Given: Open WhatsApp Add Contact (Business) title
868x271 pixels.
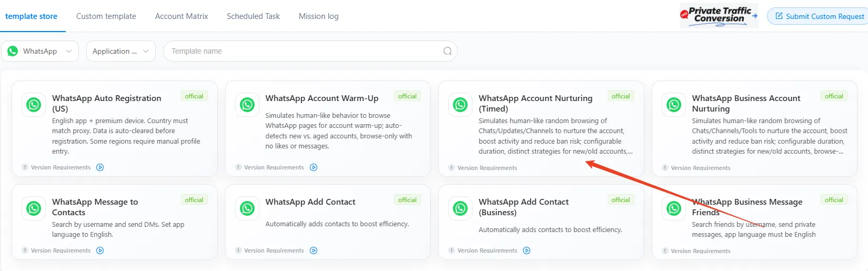Looking at the screenshot, I should click(x=523, y=207).
